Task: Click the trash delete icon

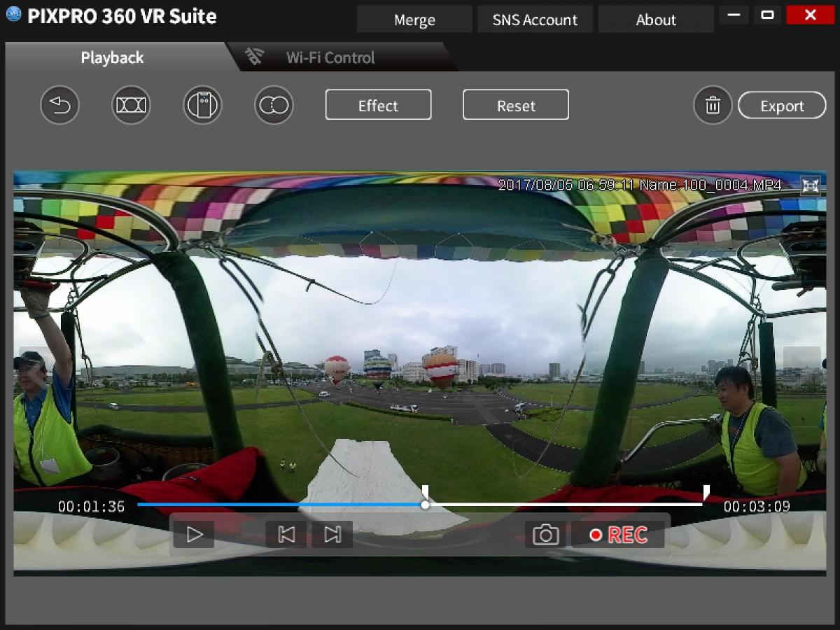Action: coord(713,106)
